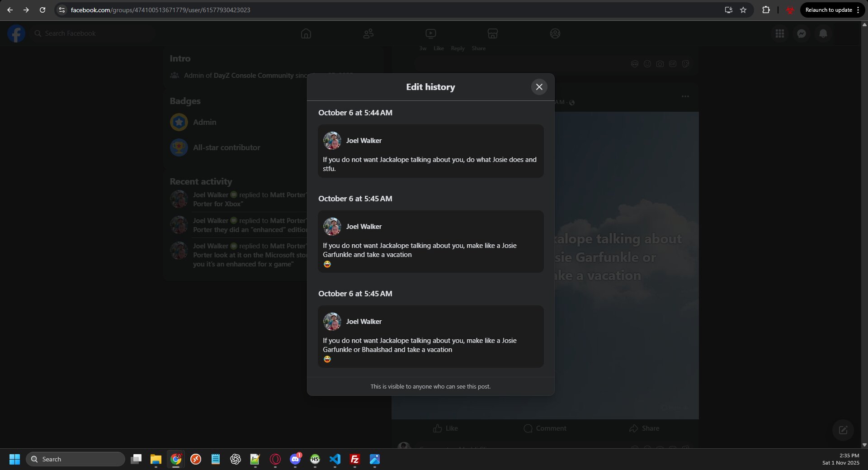Image resolution: width=868 pixels, height=470 pixels.
Task: Click the thumbs-up Like button under the post
Action: coord(445,428)
